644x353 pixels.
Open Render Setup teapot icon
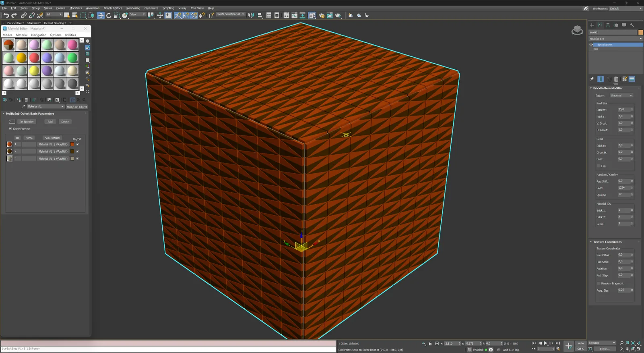(322, 15)
